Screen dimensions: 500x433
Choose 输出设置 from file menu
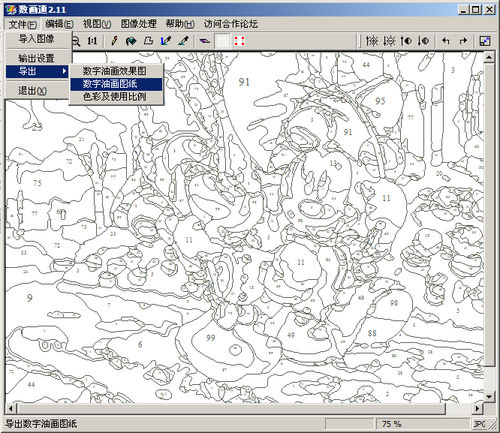(37, 58)
